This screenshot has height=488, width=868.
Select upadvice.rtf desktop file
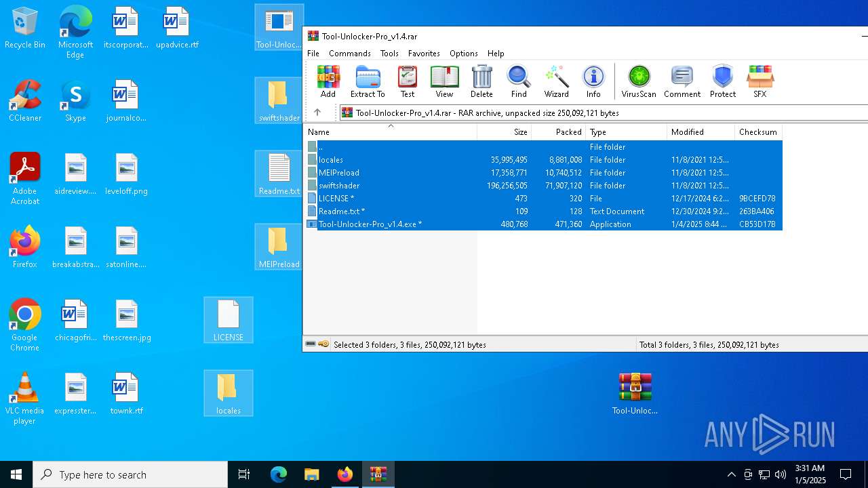click(177, 28)
